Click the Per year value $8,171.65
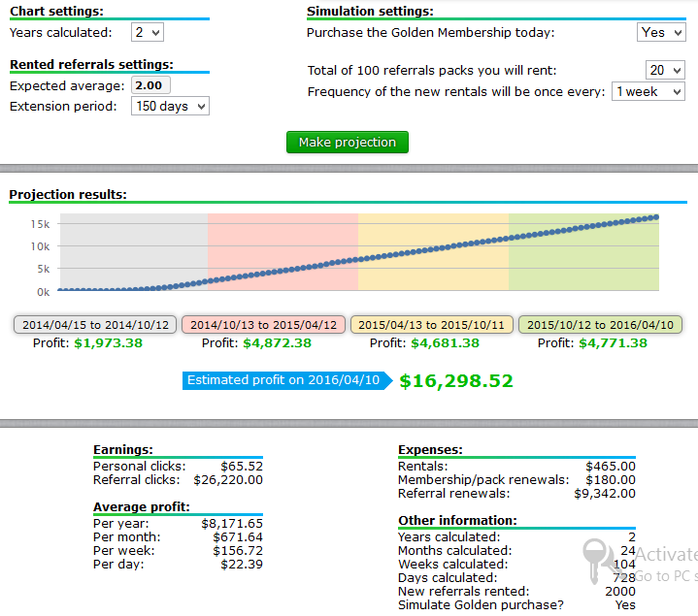 [232, 524]
